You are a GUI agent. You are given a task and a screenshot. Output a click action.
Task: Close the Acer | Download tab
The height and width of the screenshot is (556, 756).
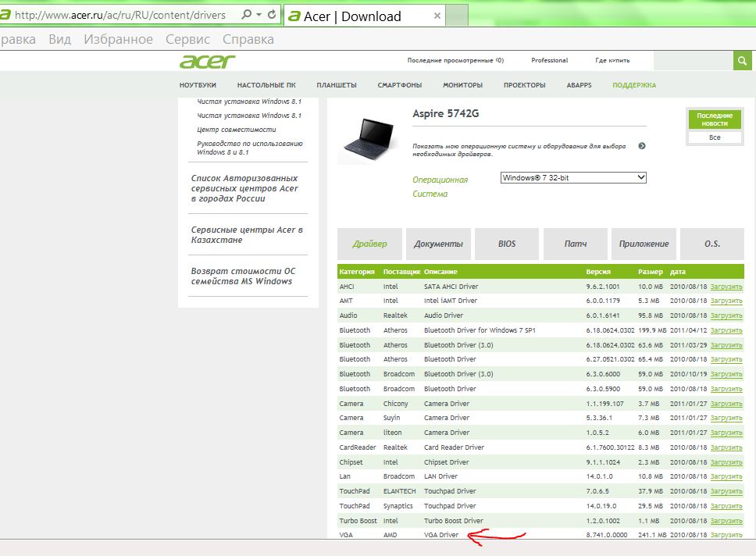pyautogui.click(x=437, y=16)
